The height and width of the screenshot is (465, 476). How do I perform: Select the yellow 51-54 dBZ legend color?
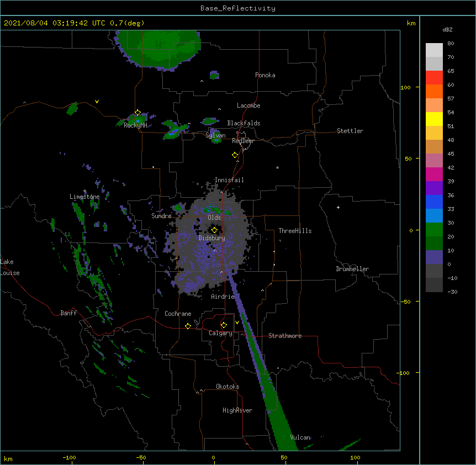[434, 119]
